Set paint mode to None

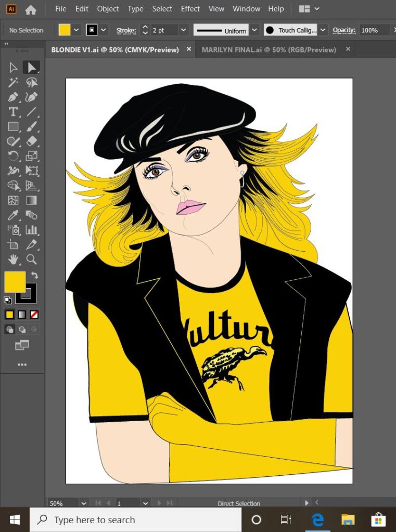(x=34, y=315)
